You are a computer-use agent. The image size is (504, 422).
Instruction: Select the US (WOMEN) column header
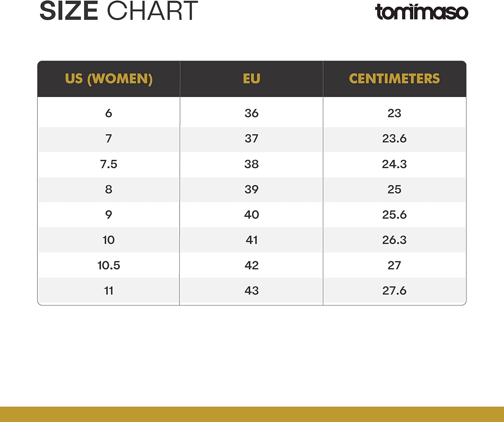[x=109, y=79]
